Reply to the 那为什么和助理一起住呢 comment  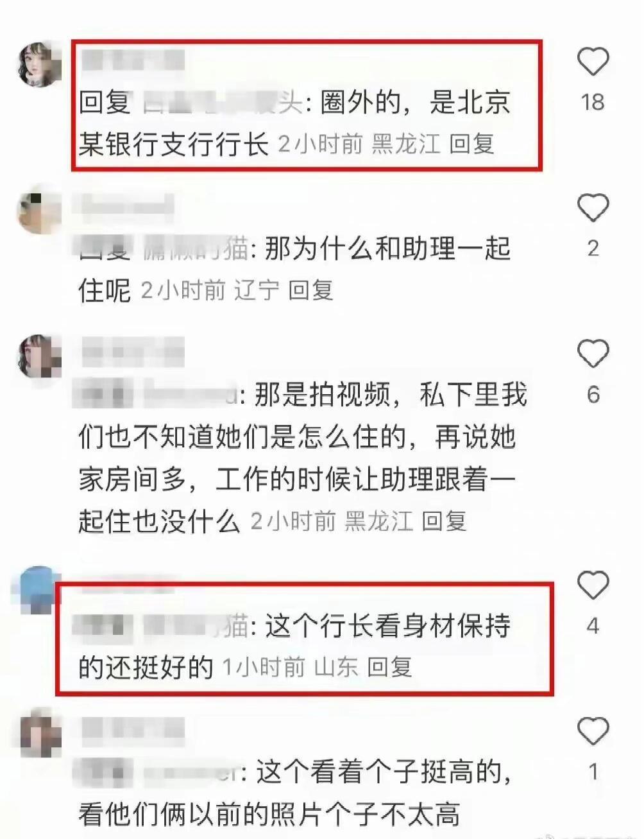310,290
